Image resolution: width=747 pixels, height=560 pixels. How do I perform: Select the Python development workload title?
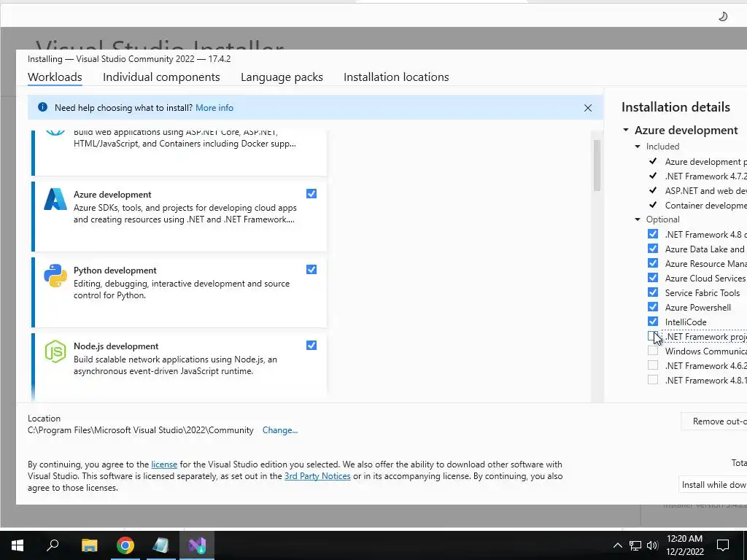click(115, 270)
